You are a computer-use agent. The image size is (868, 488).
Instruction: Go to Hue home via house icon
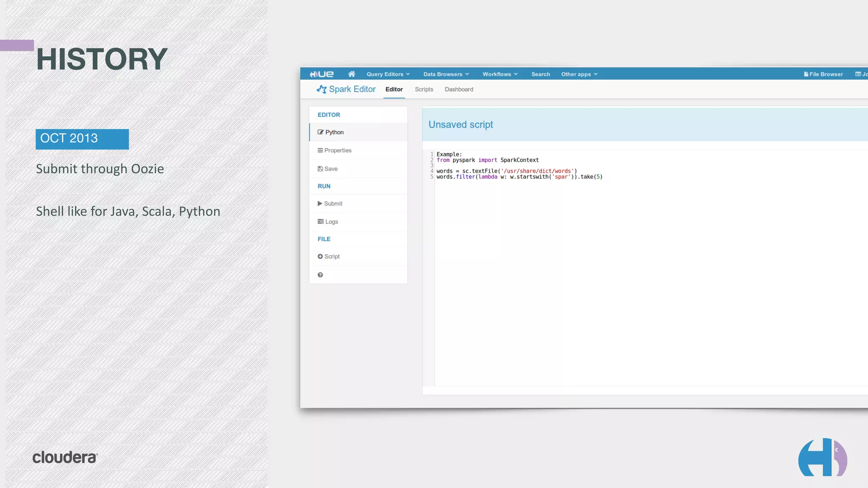351,74
